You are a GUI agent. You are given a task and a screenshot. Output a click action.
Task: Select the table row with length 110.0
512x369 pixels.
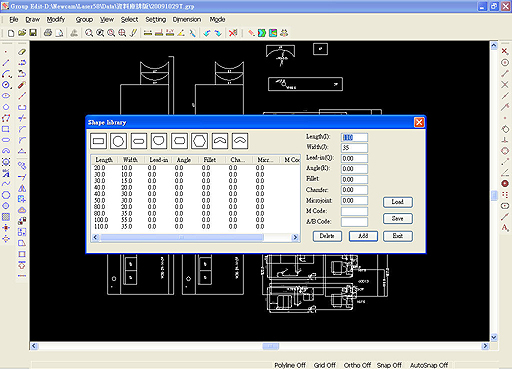point(196,227)
